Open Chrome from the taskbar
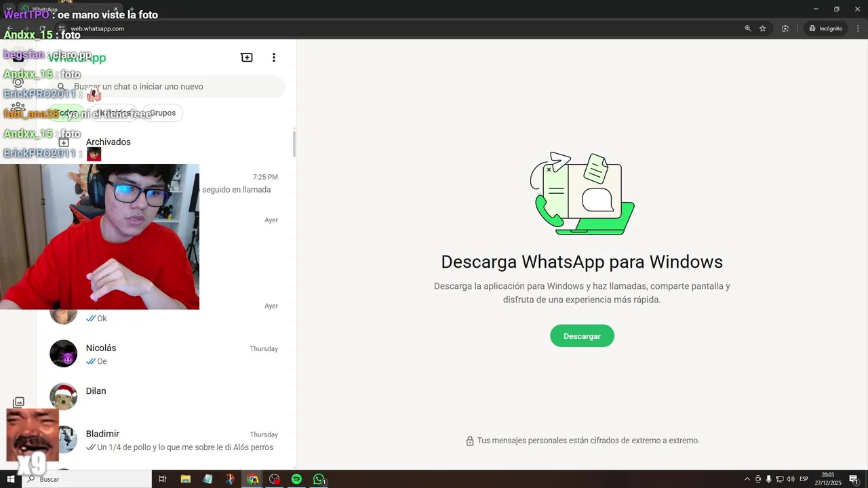Image resolution: width=868 pixels, height=488 pixels. coord(252,479)
